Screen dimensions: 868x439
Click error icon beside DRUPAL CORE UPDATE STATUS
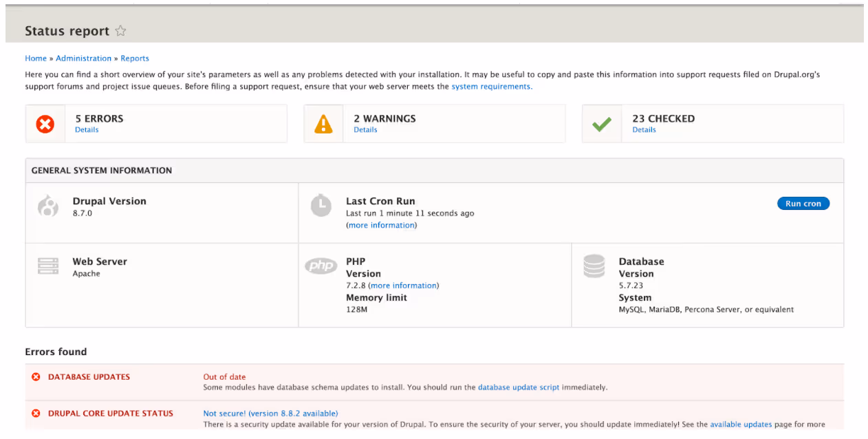point(36,414)
